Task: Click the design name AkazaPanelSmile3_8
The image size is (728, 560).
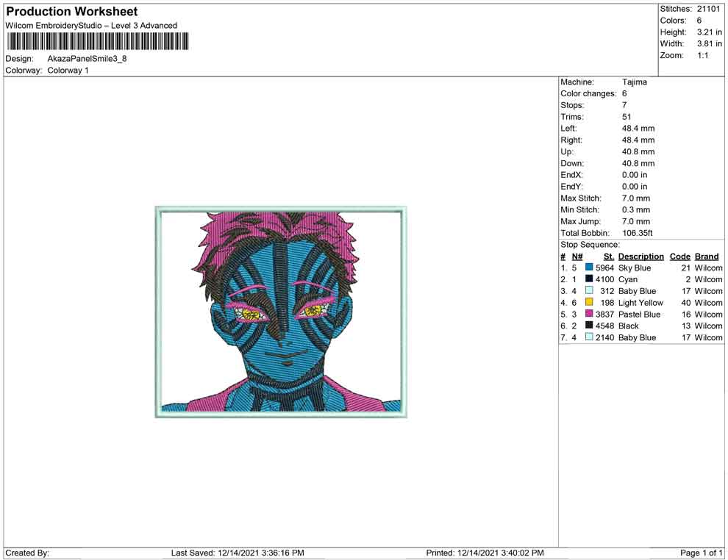Action: [87, 59]
